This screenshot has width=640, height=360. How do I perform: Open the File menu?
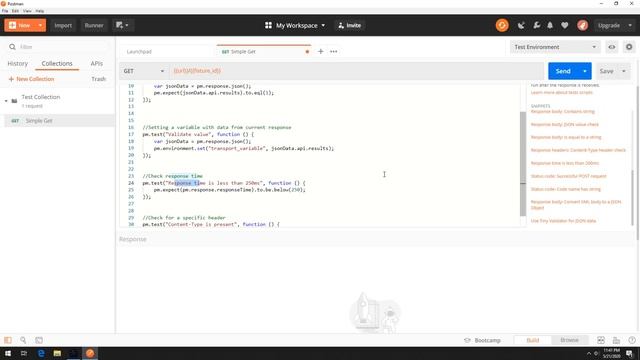coord(5,11)
